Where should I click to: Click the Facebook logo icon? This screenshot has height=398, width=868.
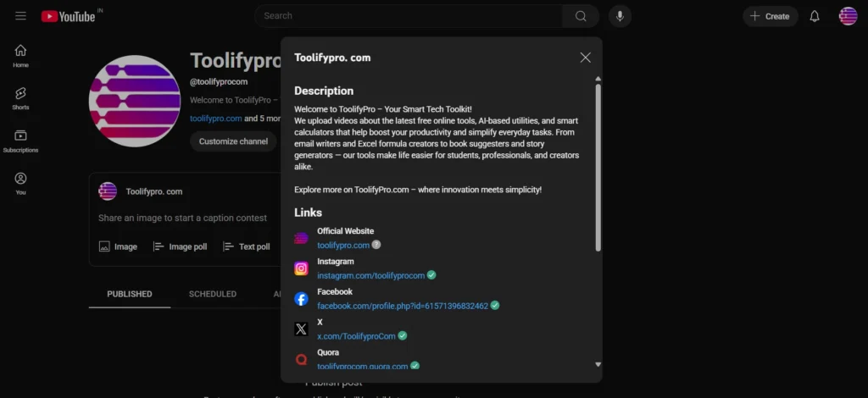(x=301, y=299)
